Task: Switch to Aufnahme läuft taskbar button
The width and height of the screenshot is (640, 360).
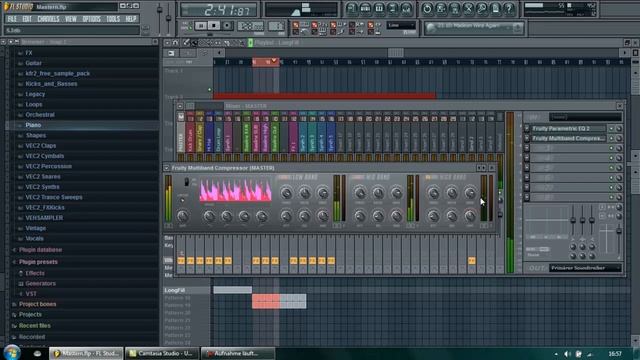Action: pyautogui.click(x=238, y=353)
